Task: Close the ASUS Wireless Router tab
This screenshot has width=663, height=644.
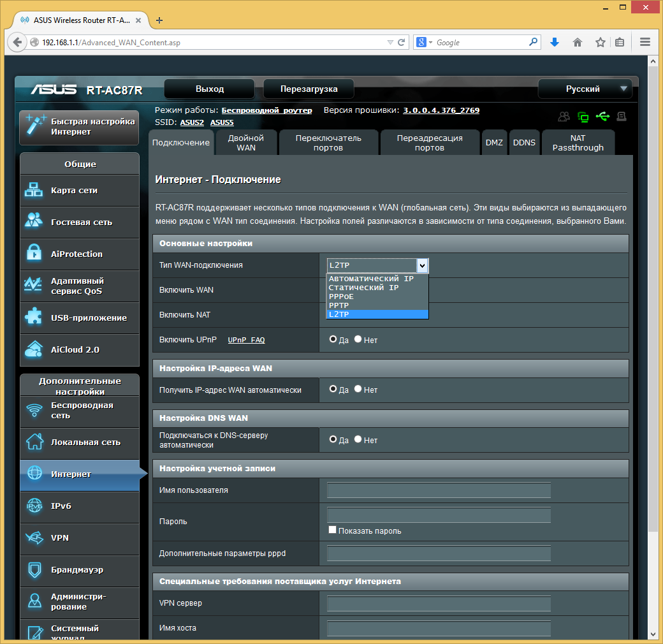Action: tap(138, 20)
